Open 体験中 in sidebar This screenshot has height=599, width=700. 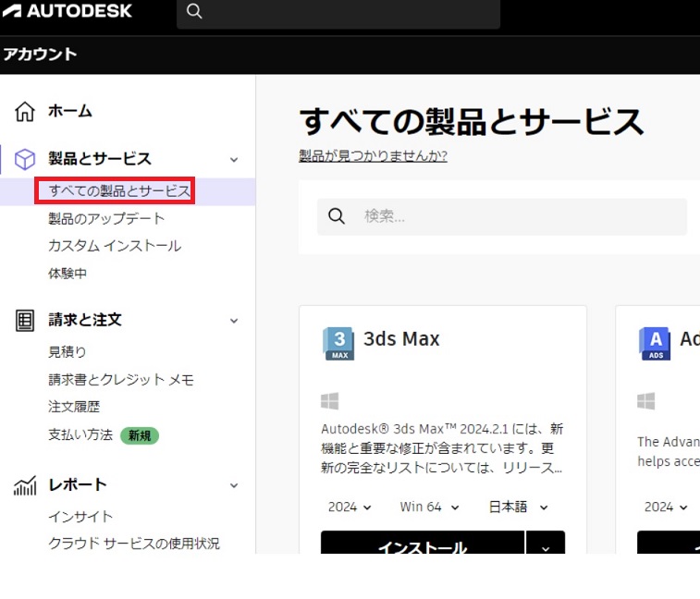(x=68, y=274)
